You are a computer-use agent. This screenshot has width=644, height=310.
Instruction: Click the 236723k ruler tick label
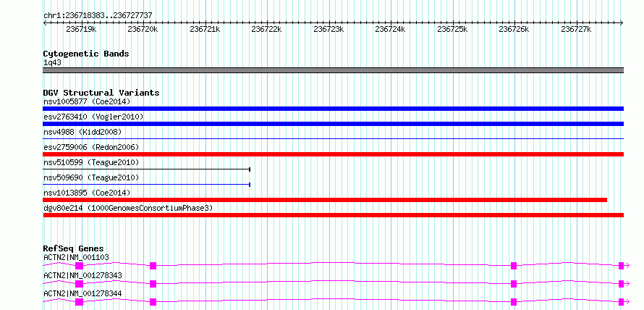coord(329,29)
